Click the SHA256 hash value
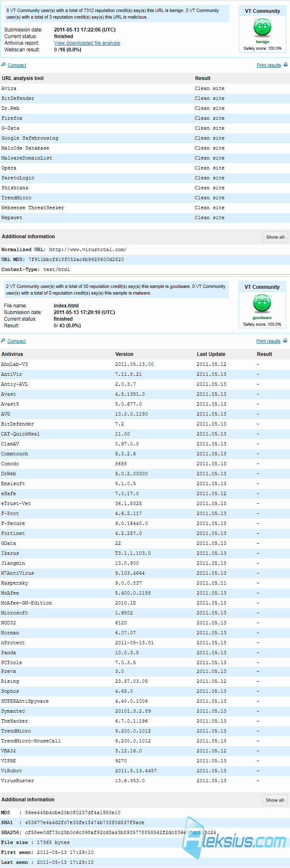 tap(120, 832)
